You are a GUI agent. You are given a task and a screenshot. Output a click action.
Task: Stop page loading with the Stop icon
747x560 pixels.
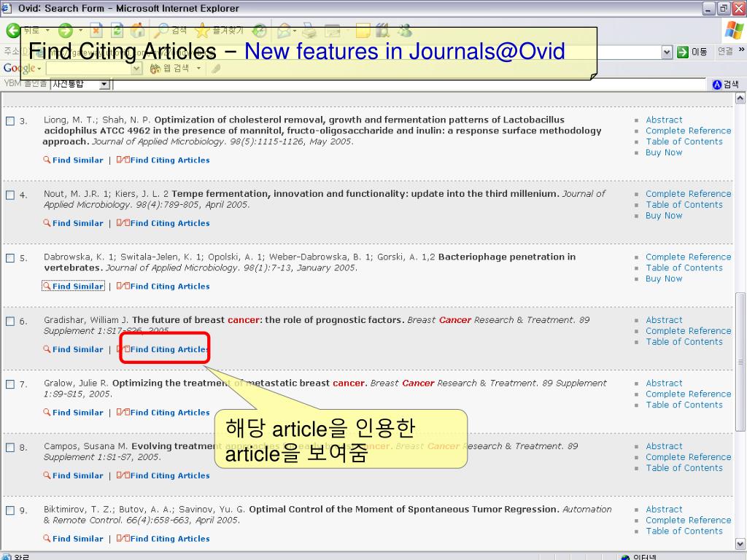(96, 31)
